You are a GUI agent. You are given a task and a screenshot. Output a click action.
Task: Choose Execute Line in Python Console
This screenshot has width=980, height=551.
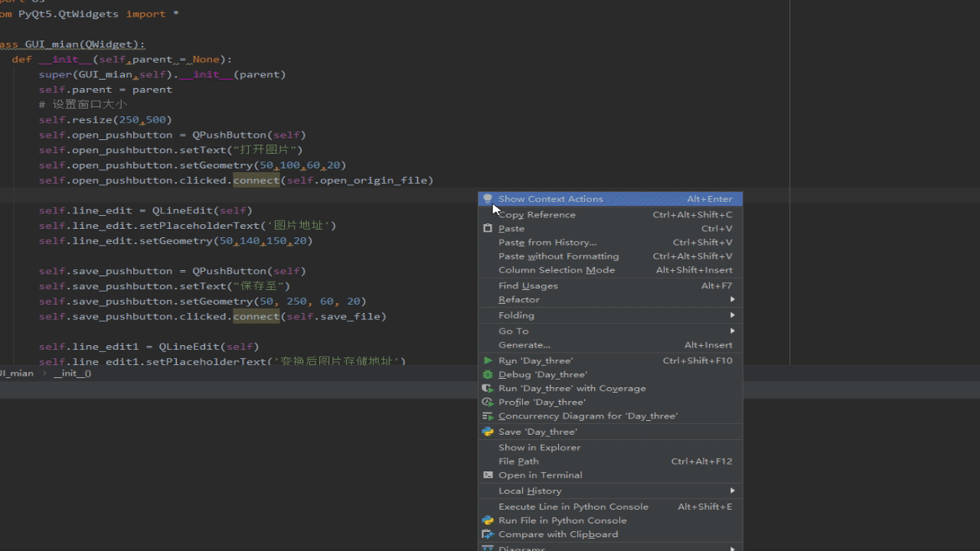click(610, 507)
